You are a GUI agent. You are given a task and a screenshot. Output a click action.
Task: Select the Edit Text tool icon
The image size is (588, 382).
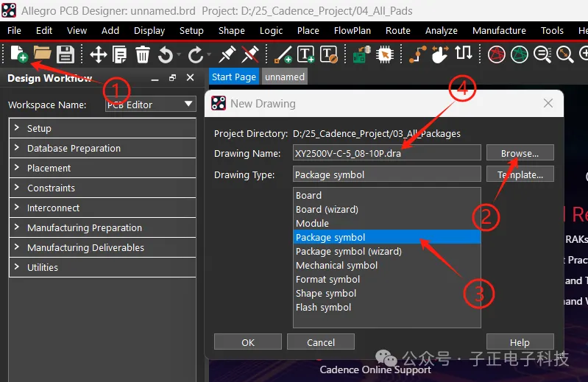(328, 54)
